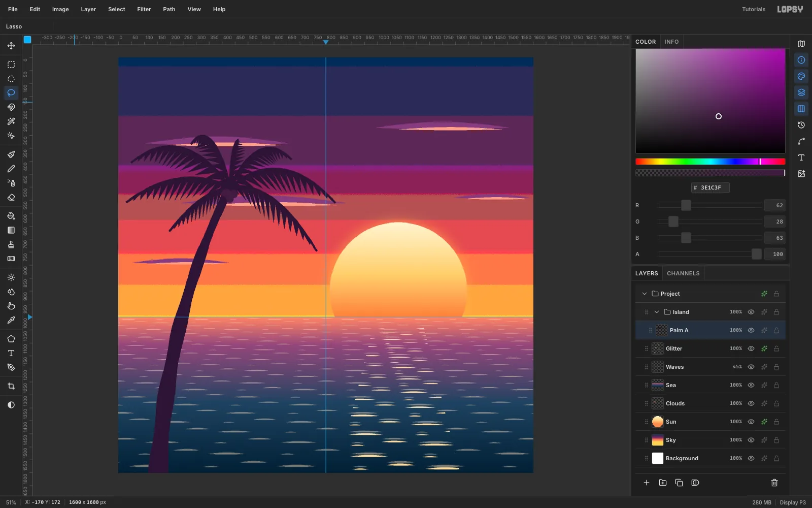Open the Layer menu
Image resolution: width=812 pixels, height=508 pixels.
[x=88, y=9]
